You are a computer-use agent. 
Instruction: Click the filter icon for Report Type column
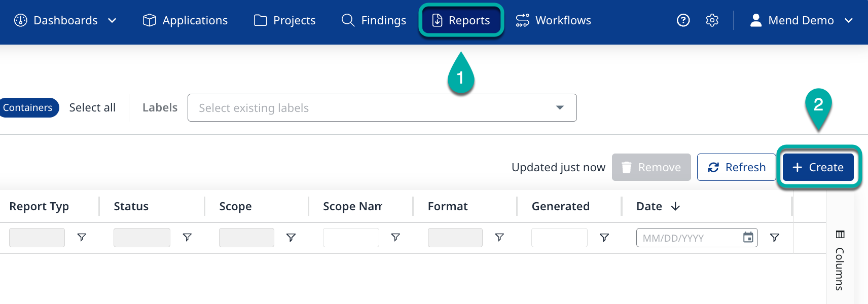pos(82,237)
